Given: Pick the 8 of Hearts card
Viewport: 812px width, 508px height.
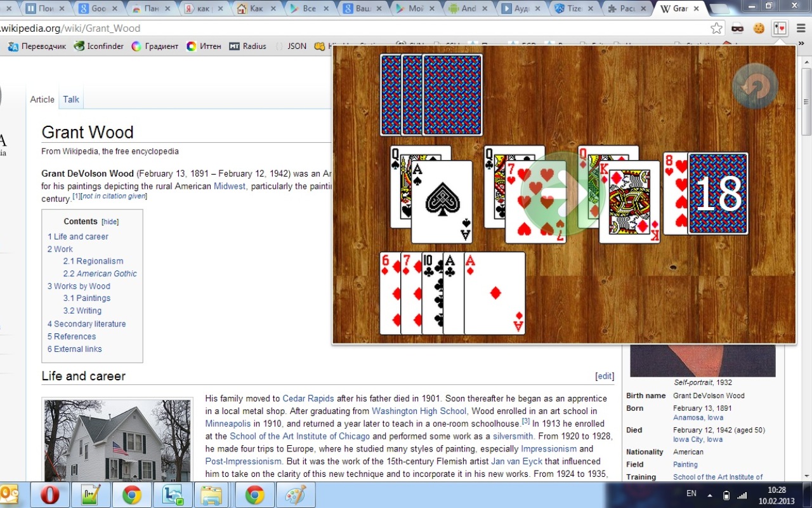Looking at the screenshot, I should click(675, 194).
